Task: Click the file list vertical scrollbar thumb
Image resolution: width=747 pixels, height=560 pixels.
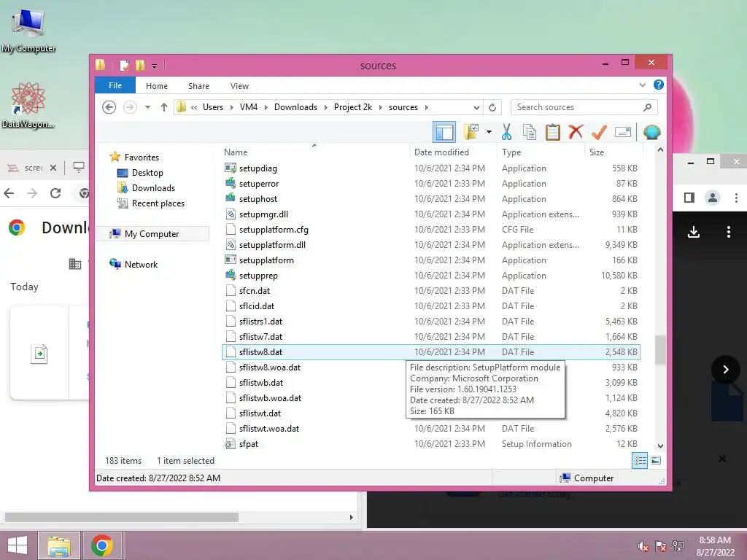Action: click(659, 349)
